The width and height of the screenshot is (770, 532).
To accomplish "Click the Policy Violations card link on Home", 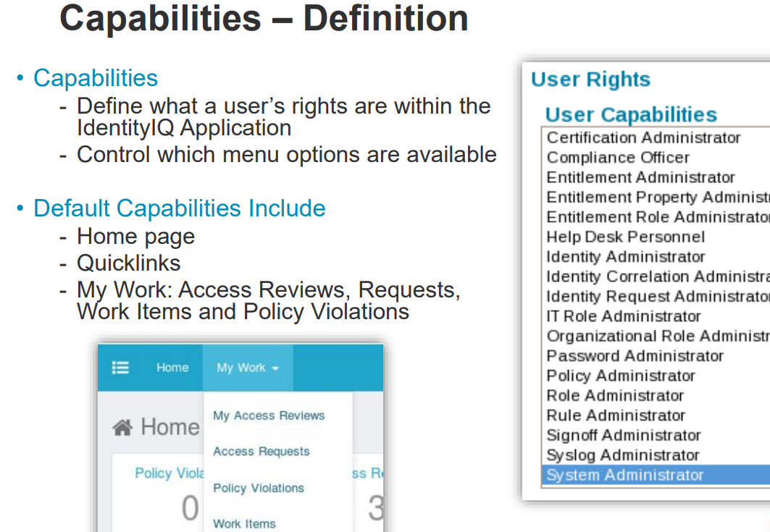I will [x=170, y=473].
